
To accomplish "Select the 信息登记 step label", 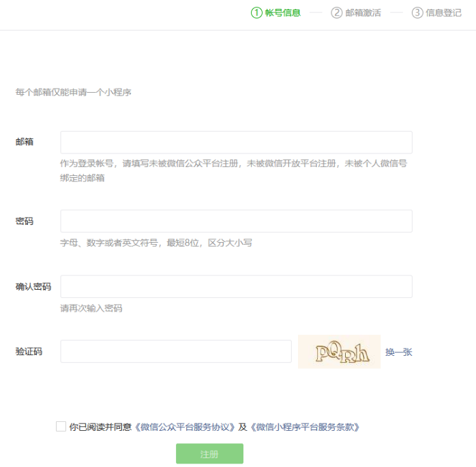I will (x=443, y=13).
